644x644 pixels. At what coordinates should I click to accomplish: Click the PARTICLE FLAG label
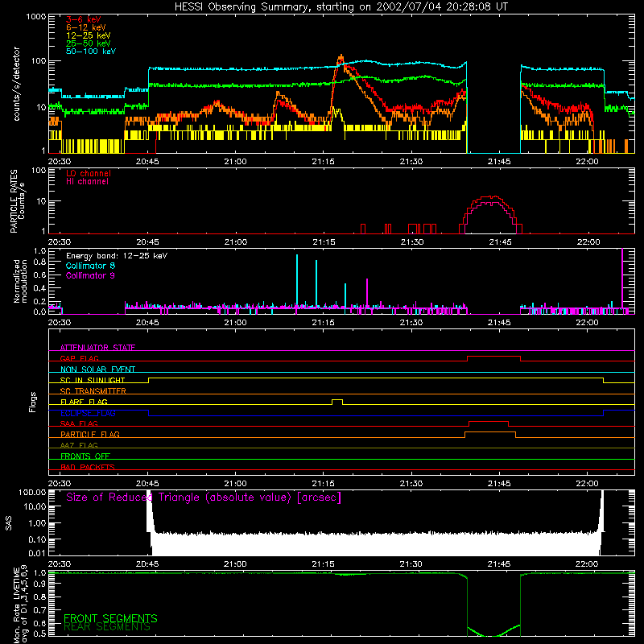click(90, 434)
